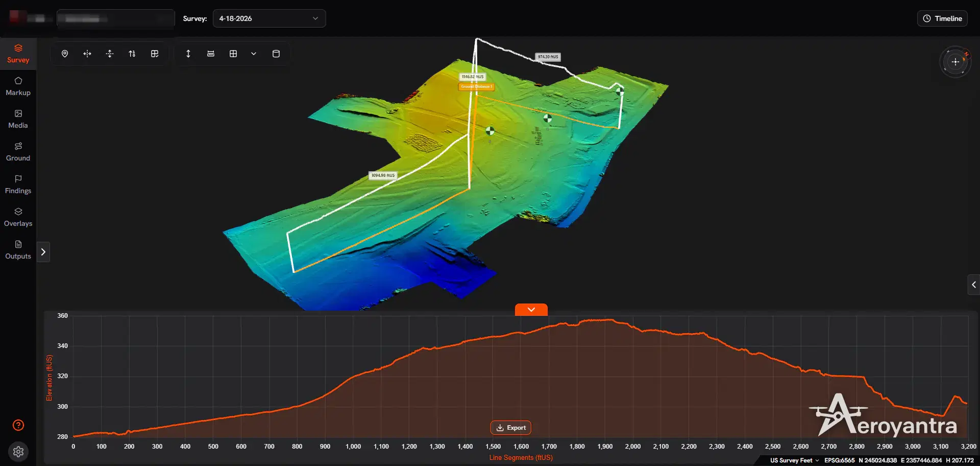This screenshot has height=466, width=980.
Task: Click the 1094.98 ftUS measurement label
Action: coord(383,175)
